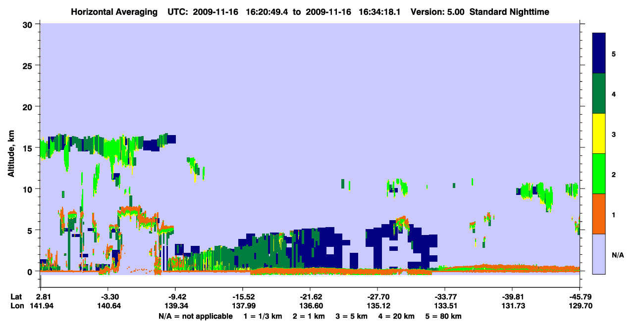Click the orange colorbar segment labeled 1
644x330 pixels.
[599, 214]
